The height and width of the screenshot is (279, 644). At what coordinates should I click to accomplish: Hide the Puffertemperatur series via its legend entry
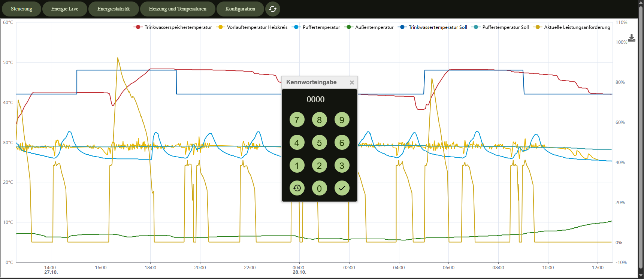(316, 27)
